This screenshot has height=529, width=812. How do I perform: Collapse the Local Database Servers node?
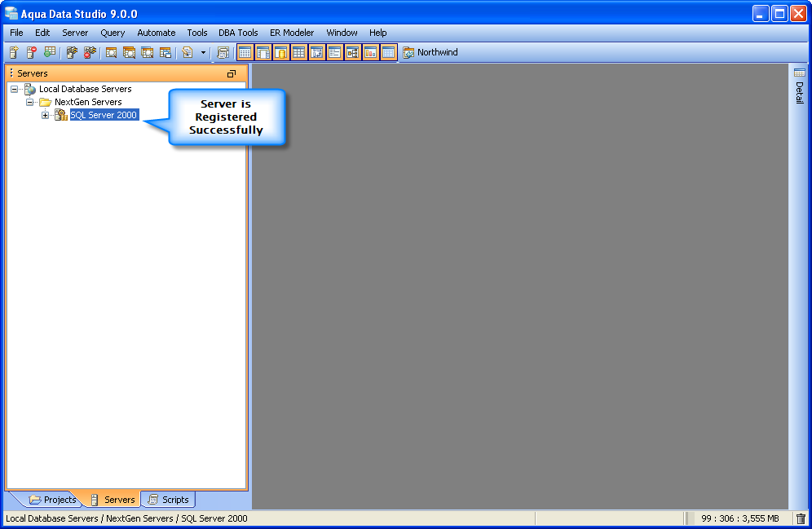pos(15,89)
